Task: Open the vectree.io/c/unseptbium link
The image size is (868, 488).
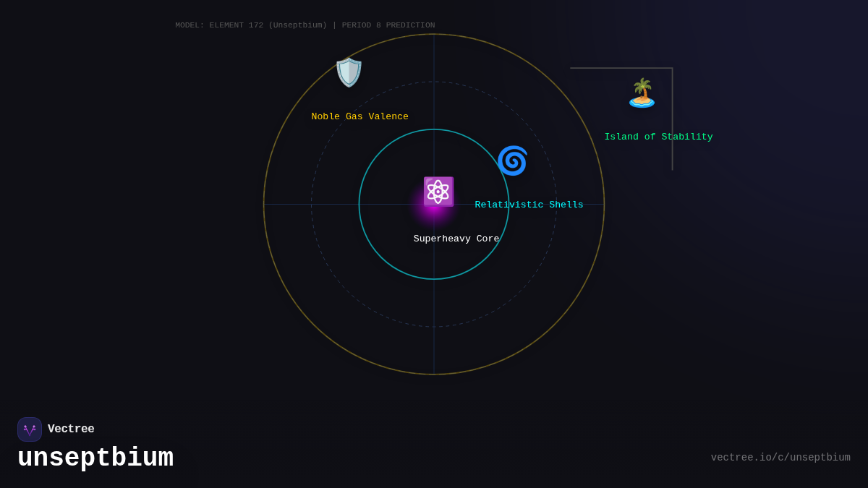Action: (x=780, y=458)
